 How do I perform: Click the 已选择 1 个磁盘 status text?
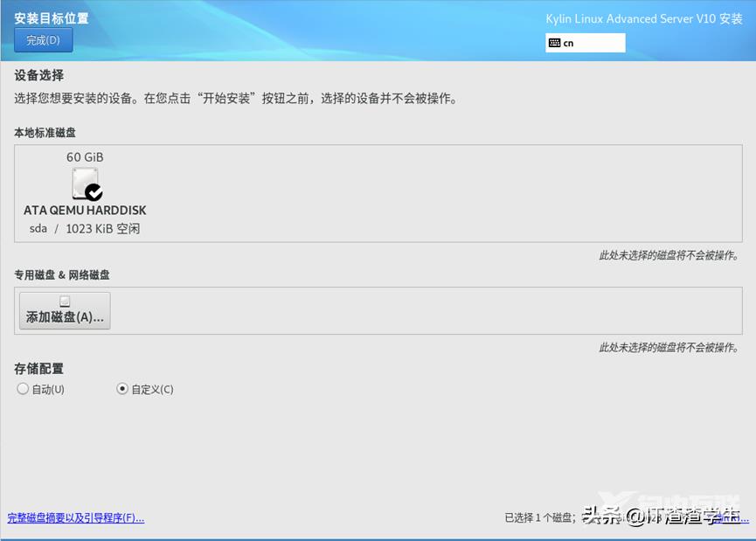[x=539, y=517]
